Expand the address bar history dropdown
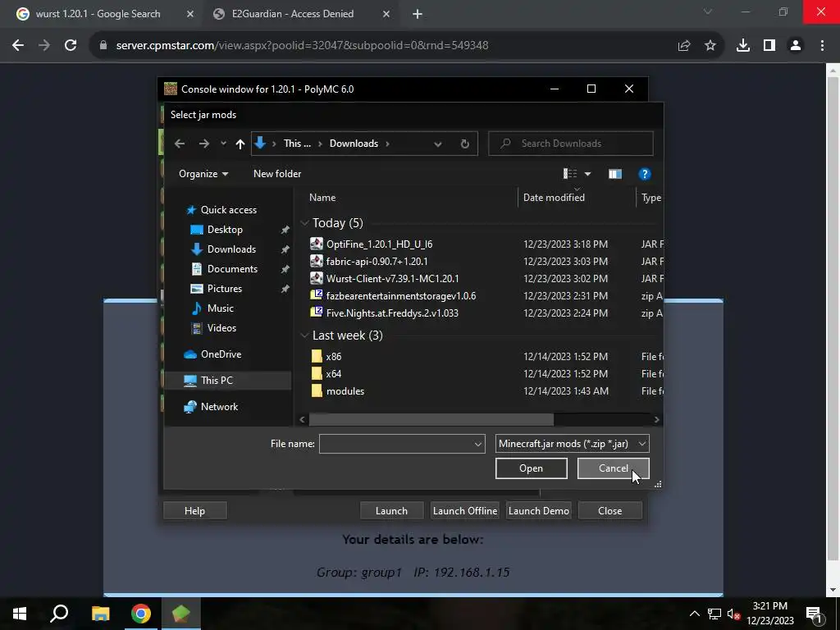The height and width of the screenshot is (630, 840). (x=438, y=144)
